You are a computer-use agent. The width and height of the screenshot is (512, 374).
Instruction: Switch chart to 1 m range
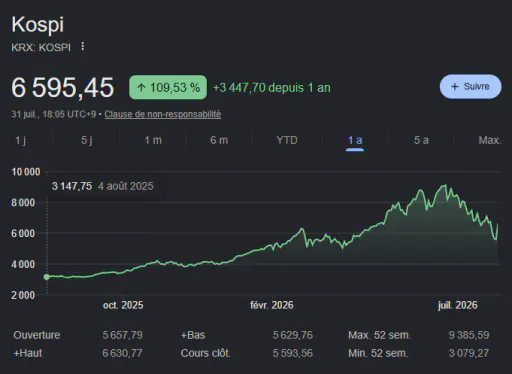(153, 140)
